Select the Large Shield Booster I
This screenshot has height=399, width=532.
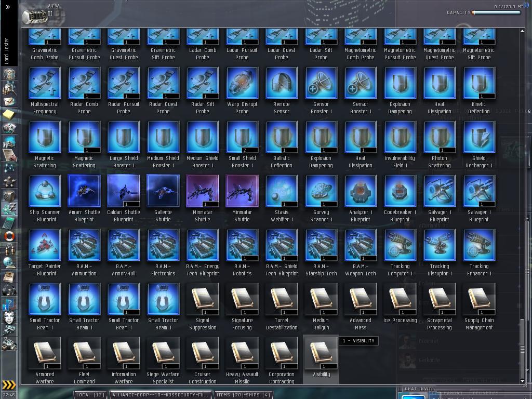[124, 145]
